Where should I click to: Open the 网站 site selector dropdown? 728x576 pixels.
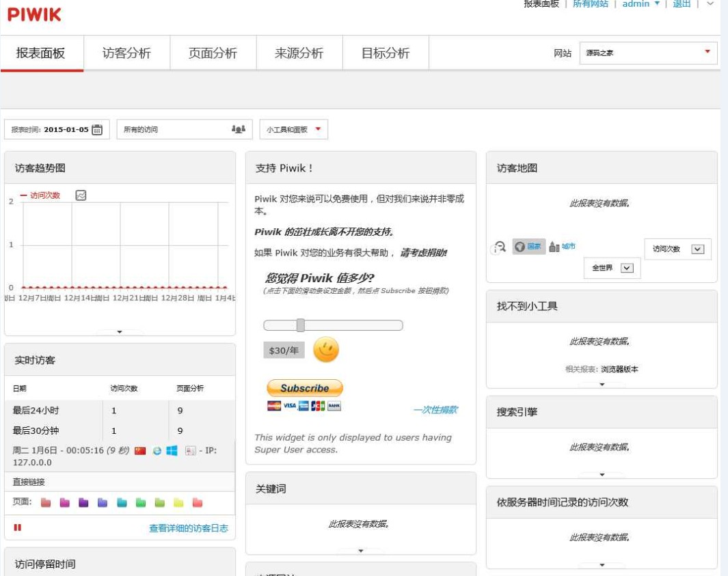648,53
